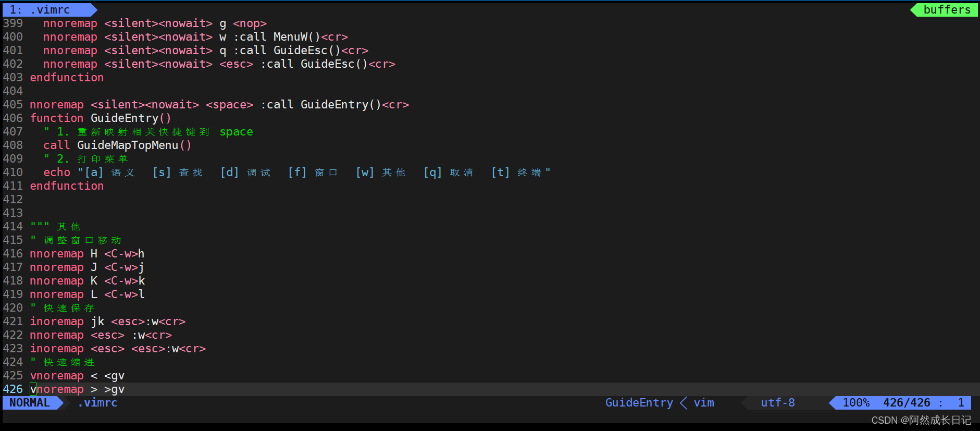Click the 'echo' keyword on line 410

[57, 173]
